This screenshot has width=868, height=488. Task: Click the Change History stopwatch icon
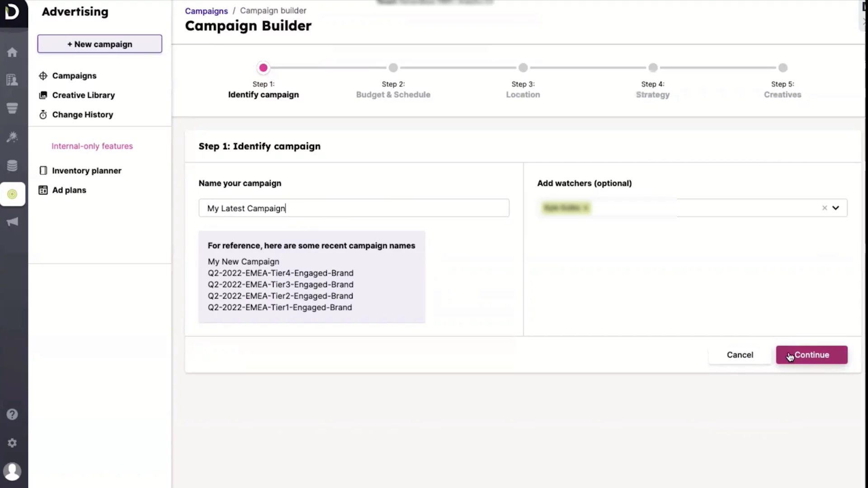tap(43, 115)
